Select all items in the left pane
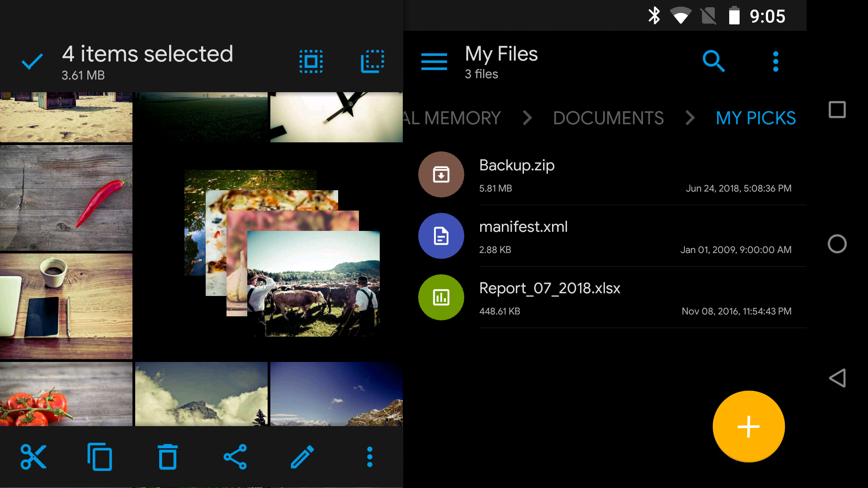The width and height of the screenshot is (868, 488). [311, 61]
